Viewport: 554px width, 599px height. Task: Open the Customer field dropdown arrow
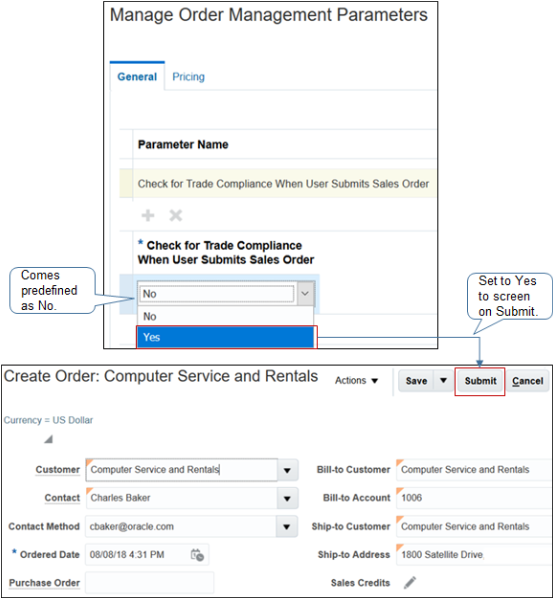[287, 470]
